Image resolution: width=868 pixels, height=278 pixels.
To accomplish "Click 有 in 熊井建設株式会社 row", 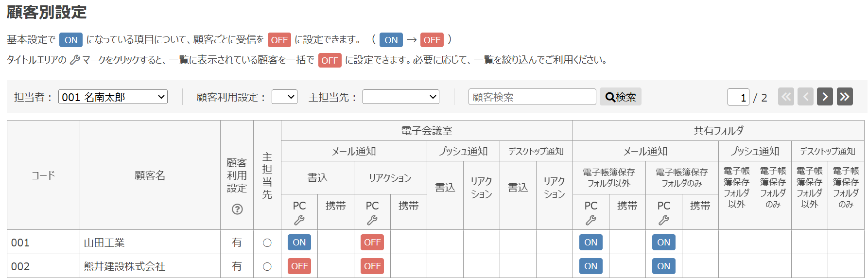I will [237, 266].
